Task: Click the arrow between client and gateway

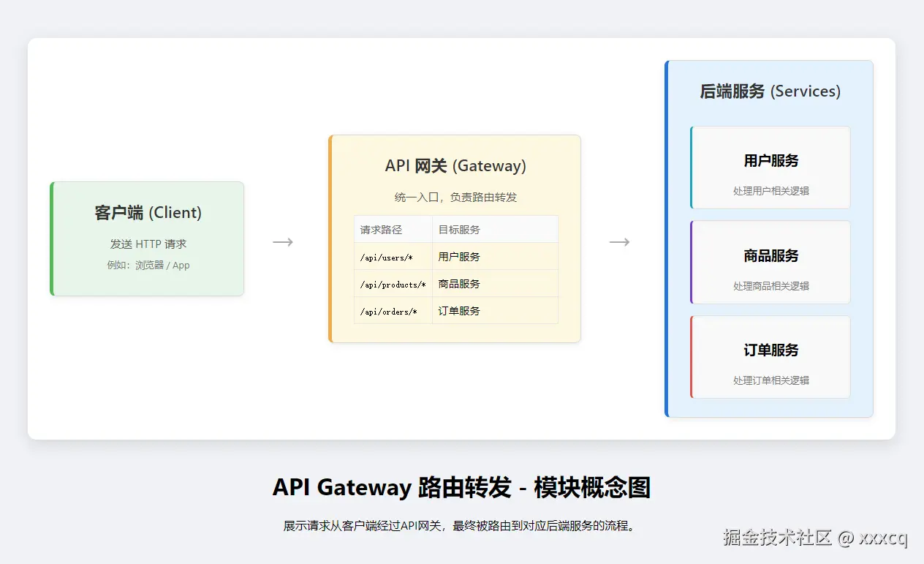Action: click(x=282, y=241)
